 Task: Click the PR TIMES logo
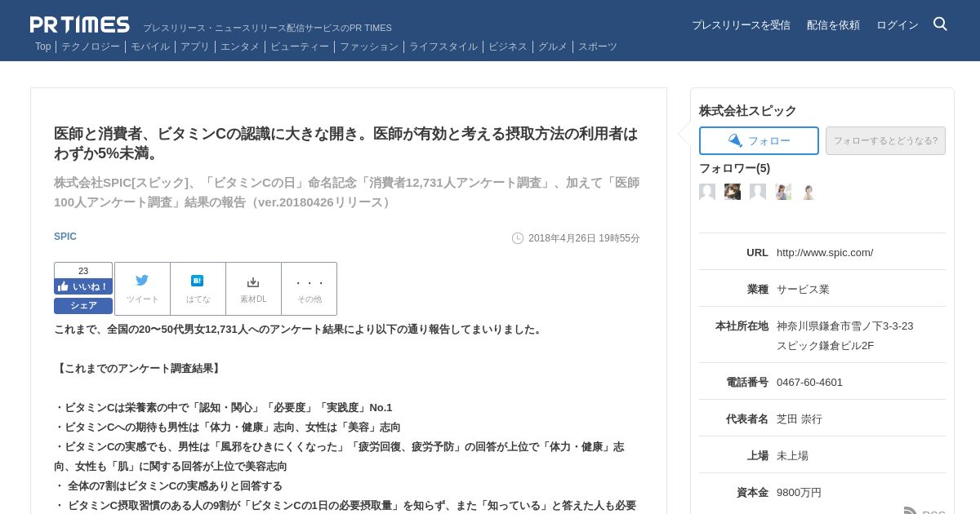79,24
